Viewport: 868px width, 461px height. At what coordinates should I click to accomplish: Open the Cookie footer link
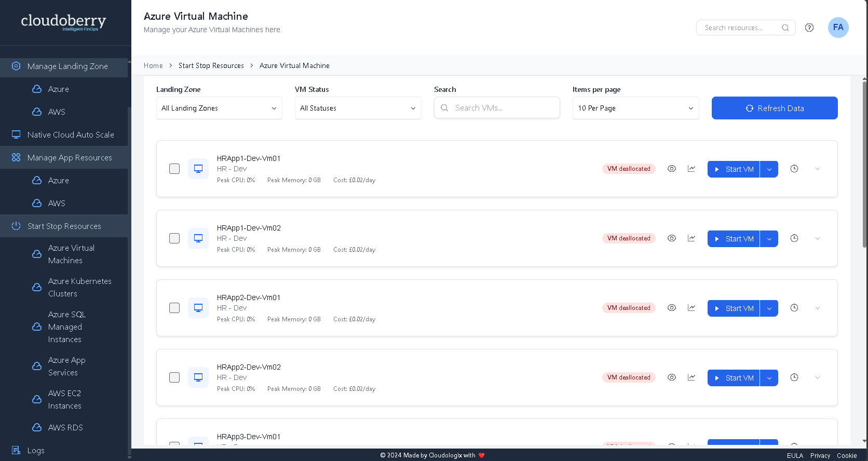click(x=847, y=455)
